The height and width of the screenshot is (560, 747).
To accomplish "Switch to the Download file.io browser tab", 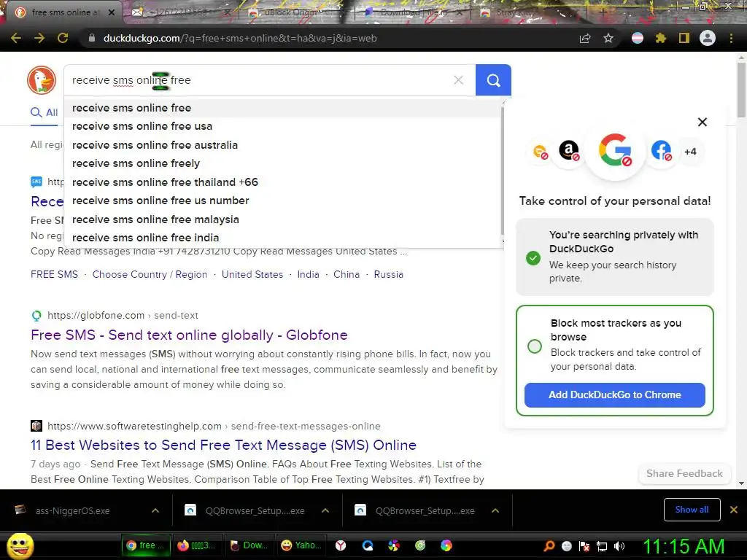I will tap(412, 12).
